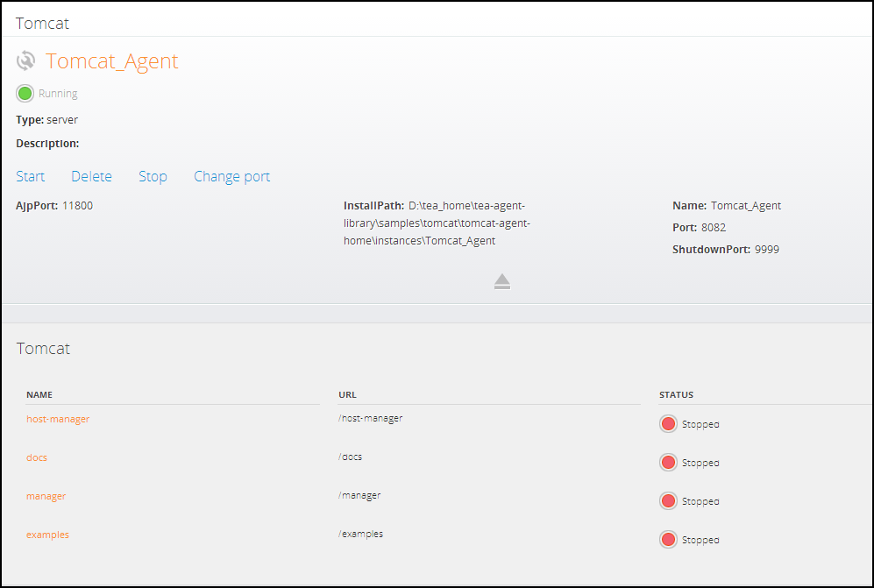Click the Start link
Viewport: 874px width, 588px height.
tap(30, 176)
